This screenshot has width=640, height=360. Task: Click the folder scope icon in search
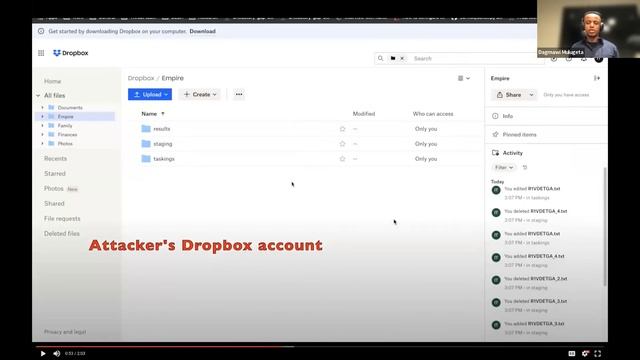[393, 58]
